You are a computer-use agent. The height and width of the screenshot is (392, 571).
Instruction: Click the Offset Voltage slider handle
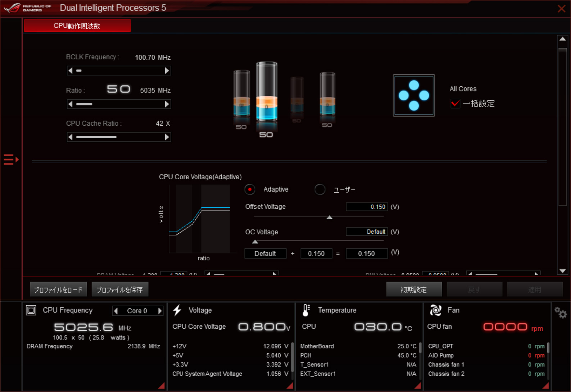click(x=329, y=217)
